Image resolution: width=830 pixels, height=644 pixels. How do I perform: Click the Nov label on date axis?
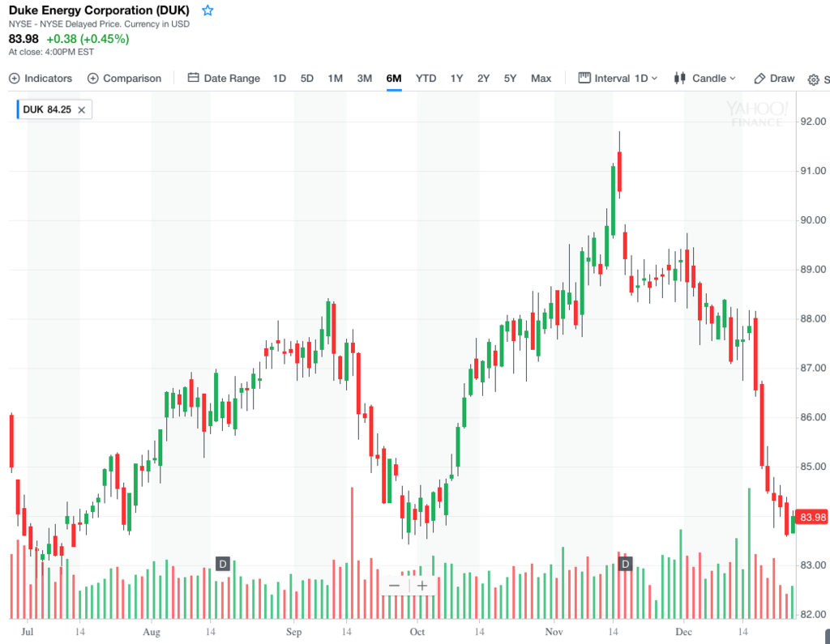click(554, 631)
